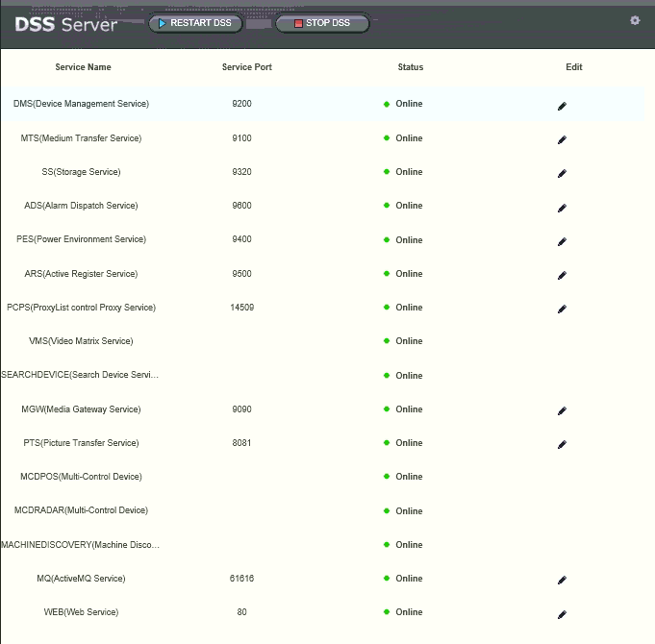The width and height of the screenshot is (655, 644).
Task: Edit the MGW Media Gateway Service port
Action: [x=562, y=410]
